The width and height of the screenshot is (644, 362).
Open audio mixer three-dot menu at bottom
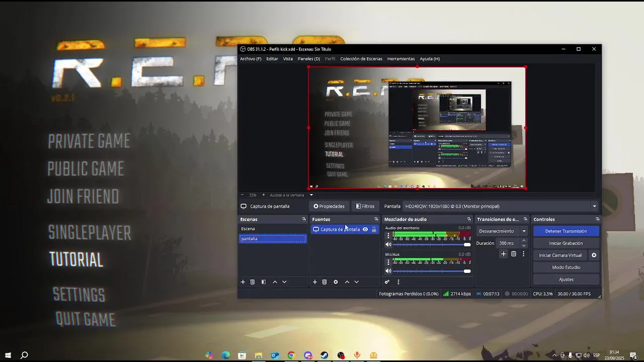pos(398,282)
